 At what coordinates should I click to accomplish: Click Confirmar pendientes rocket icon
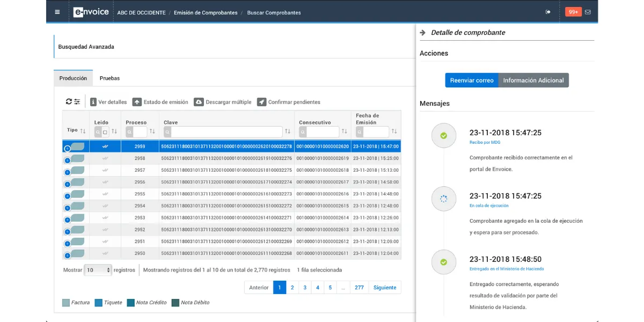261,102
